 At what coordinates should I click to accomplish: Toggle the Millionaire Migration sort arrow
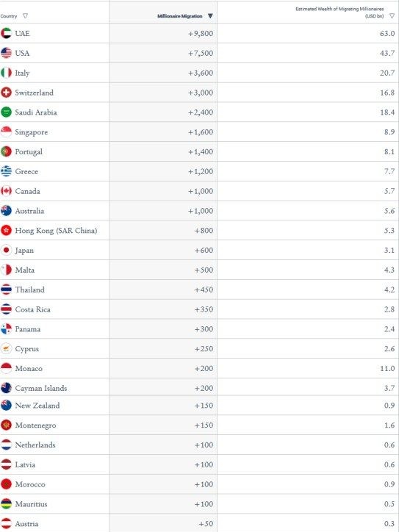(x=210, y=16)
